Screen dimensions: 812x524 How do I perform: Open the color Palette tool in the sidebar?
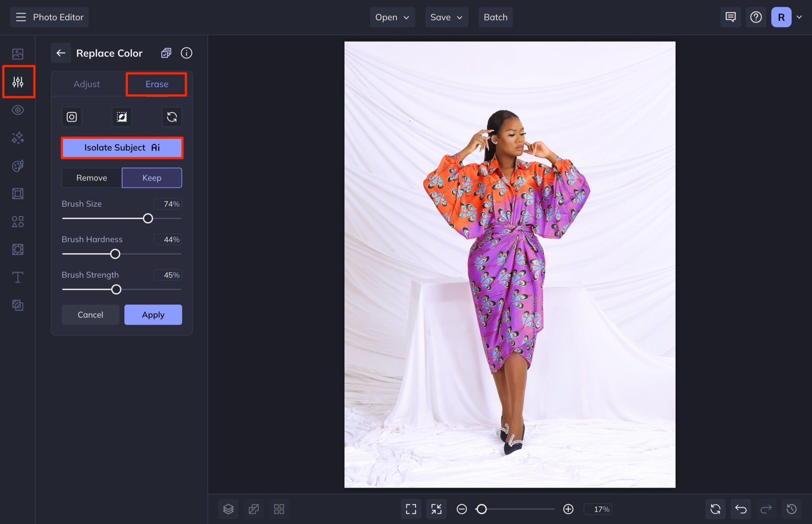point(18,165)
